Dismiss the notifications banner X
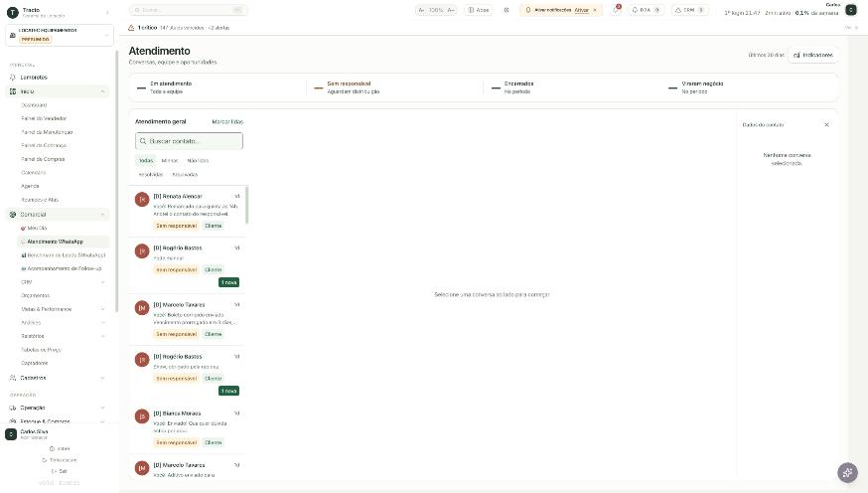Viewport: 868px width, 493px height. pyautogui.click(x=595, y=10)
